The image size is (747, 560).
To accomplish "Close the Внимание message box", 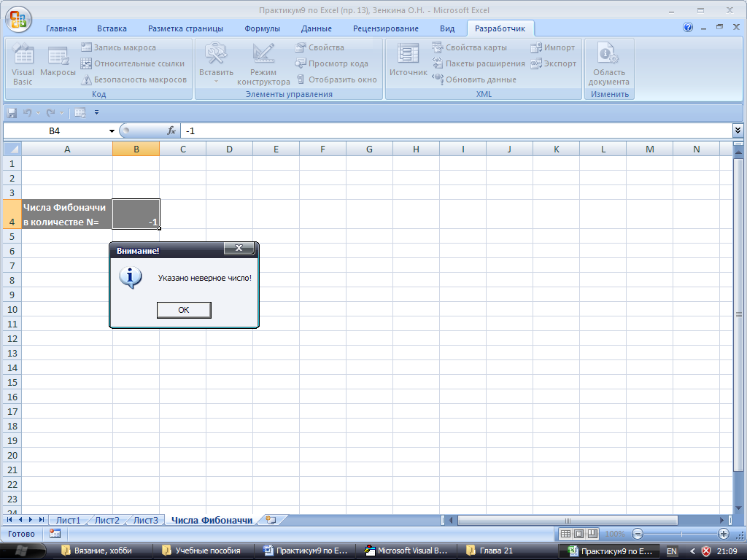I will tap(239, 248).
